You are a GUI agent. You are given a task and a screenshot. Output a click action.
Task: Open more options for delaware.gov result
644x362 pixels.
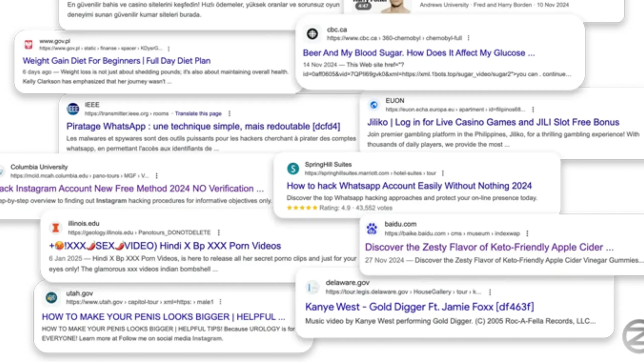(490, 292)
